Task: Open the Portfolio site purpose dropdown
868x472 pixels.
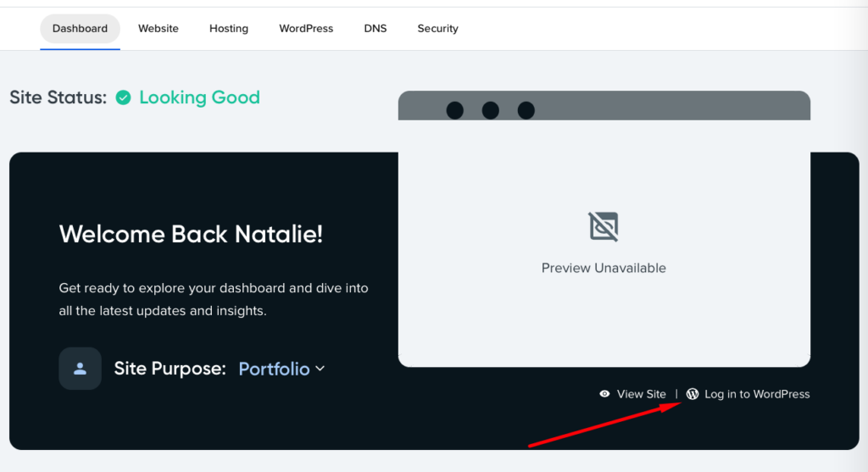Action: point(274,369)
